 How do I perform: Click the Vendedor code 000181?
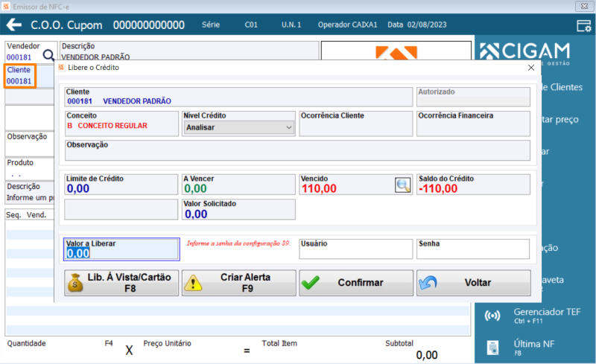[x=19, y=57]
